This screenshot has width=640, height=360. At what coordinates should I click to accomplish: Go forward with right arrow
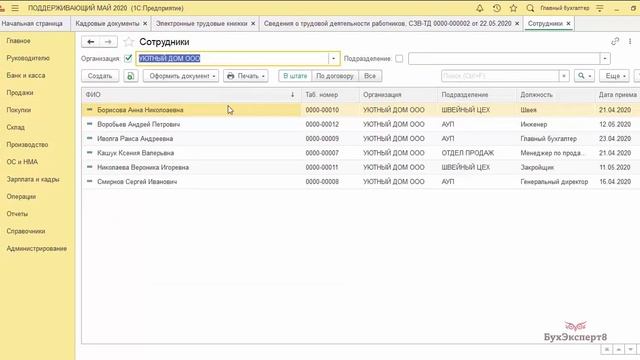click(108, 42)
